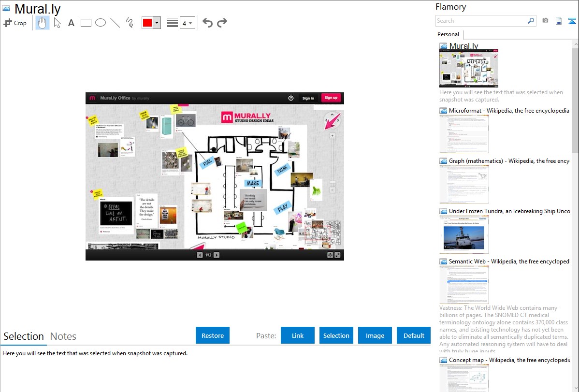Open the Mural.ly snapshot thumbnail in the list
The width and height of the screenshot is (579, 392).
point(469,68)
